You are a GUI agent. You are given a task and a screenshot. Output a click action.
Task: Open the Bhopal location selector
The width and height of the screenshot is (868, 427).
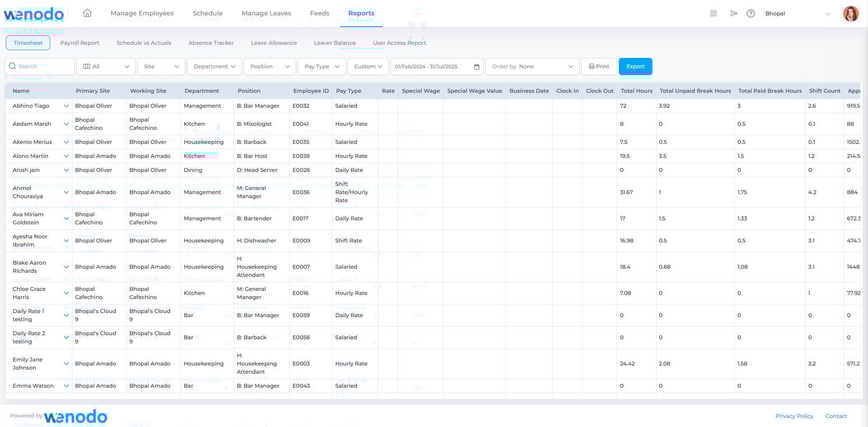pos(797,14)
